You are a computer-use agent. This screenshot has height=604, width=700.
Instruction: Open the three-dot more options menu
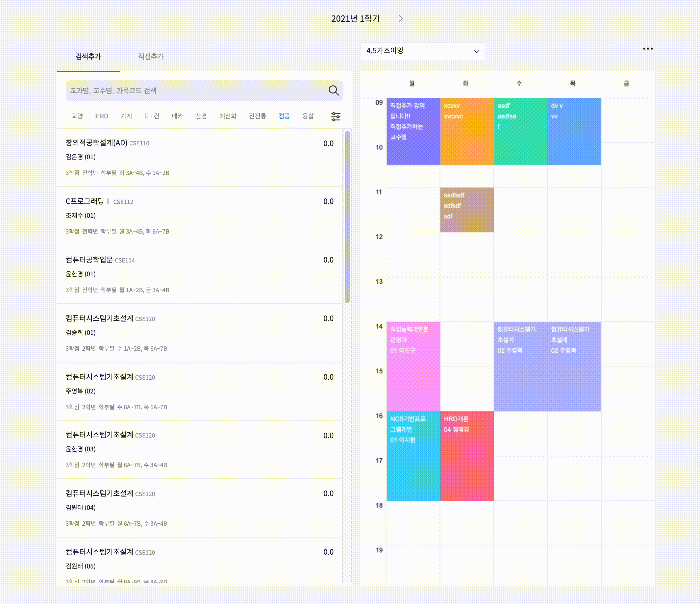[648, 49]
